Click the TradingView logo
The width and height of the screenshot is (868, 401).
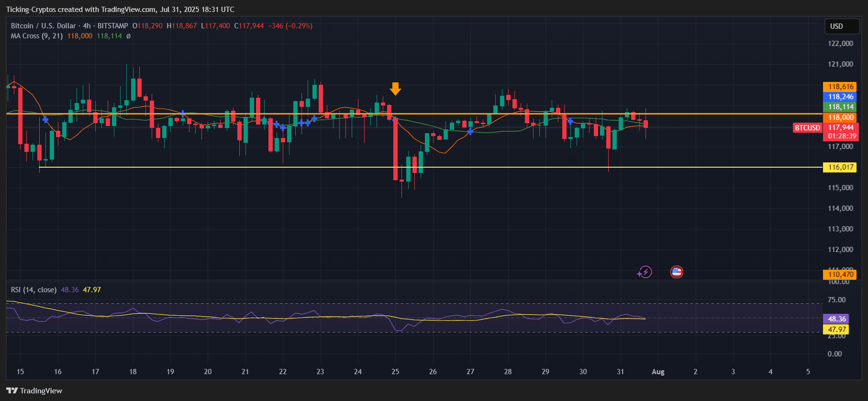(x=34, y=390)
